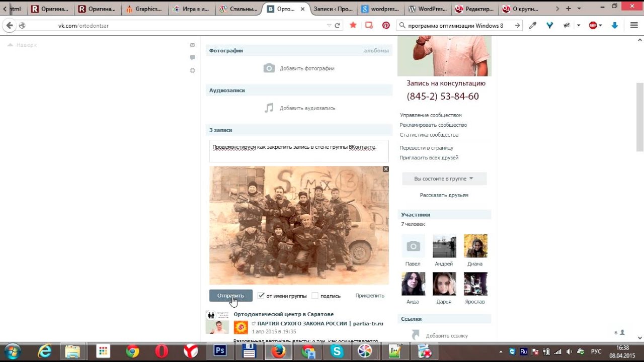The width and height of the screenshot is (644, 362).
Task: Remove attached photo with the X icon
Action: (x=386, y=169)
